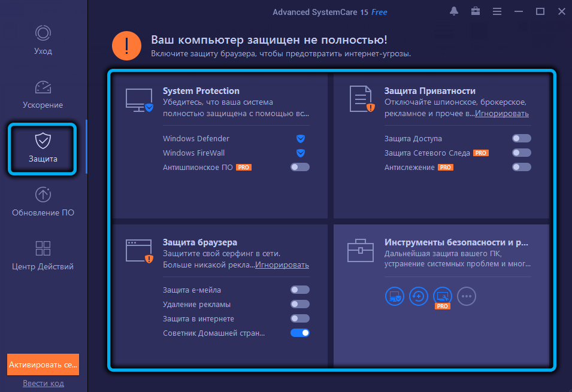Click the Удаление рекламы label
The height and width of the screenshot is (392, 572).
(x=196, y=305)
